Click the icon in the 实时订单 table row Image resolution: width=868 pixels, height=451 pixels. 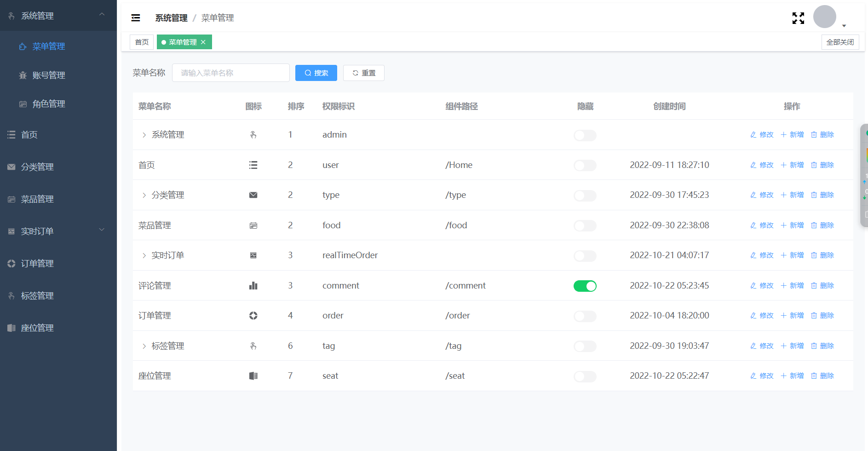(253, 255)
